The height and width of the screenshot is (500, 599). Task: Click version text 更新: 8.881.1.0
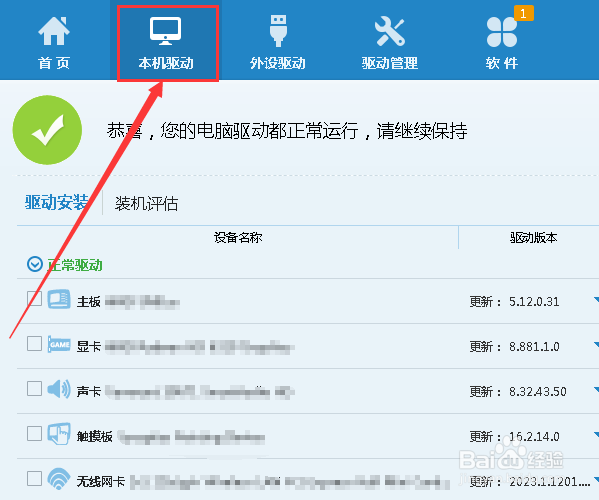pyautogui.click(x=514, y=347)
